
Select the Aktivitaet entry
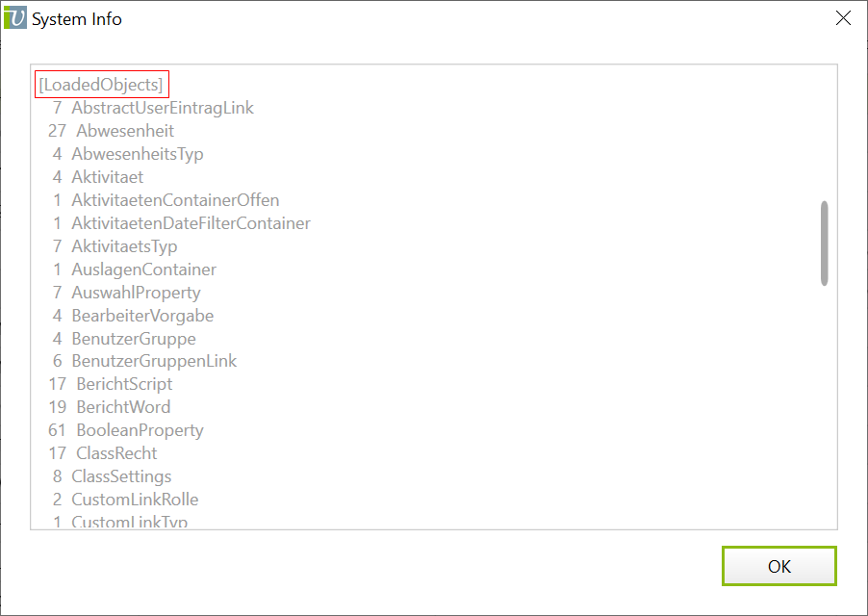108,177
